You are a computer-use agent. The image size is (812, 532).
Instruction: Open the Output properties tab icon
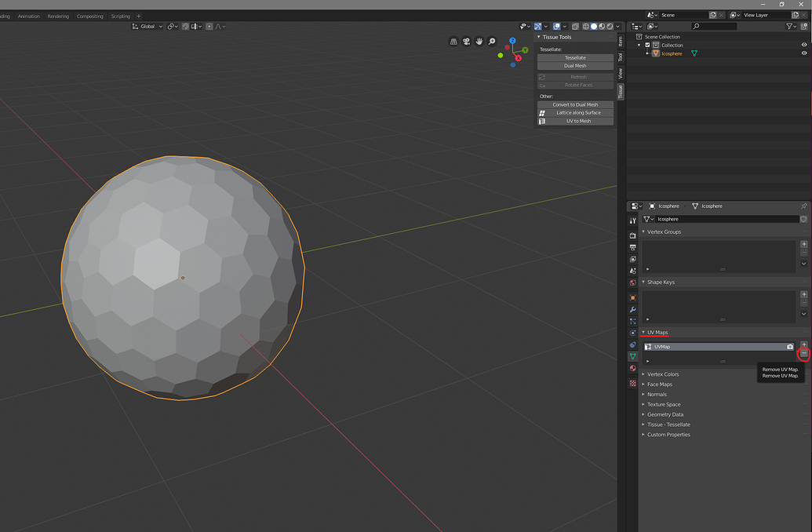pos(633,248)
